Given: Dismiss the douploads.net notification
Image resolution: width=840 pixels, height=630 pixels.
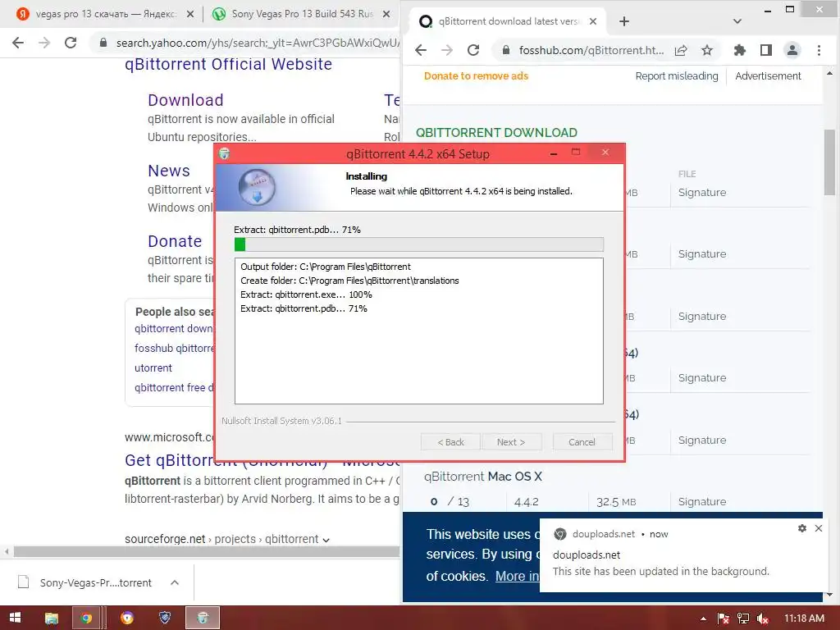Looking at the screenshot, I should pyautogui.click(x=819, y=528).
